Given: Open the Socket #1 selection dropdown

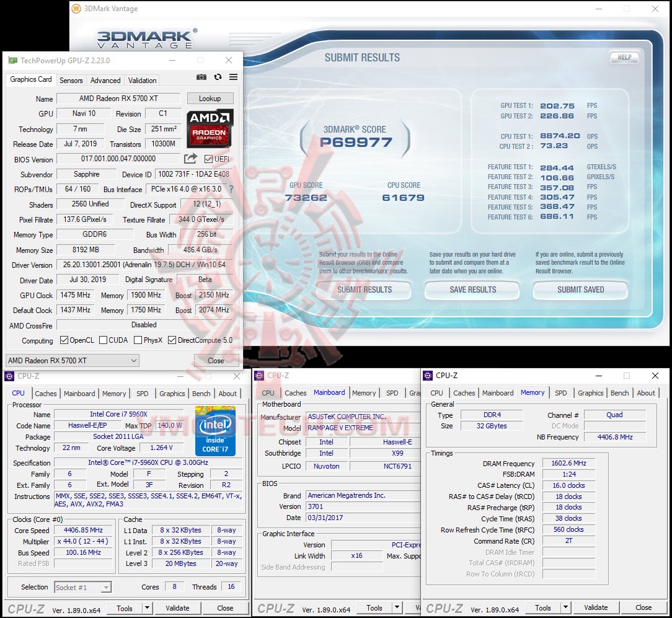Looking at the screenshot, I should 82,587.
